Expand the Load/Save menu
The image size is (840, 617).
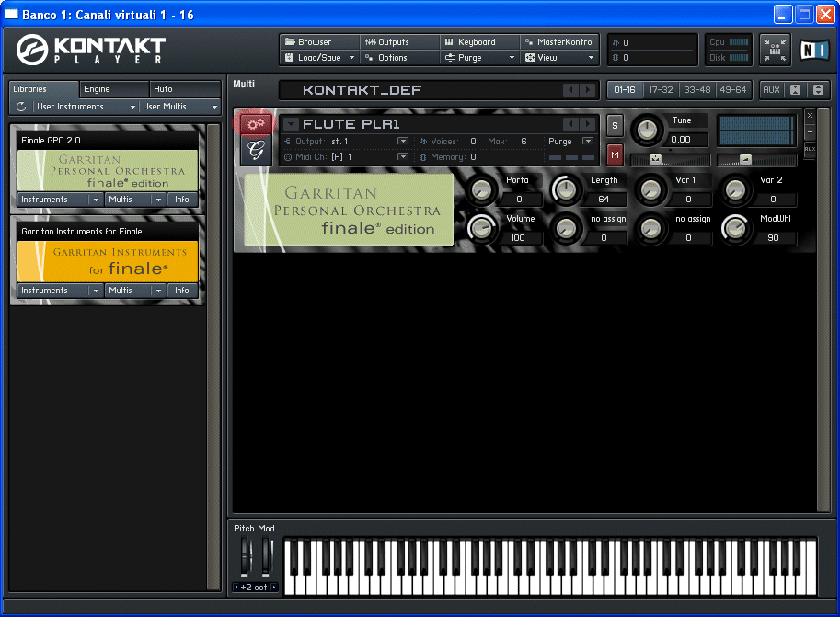318,58
